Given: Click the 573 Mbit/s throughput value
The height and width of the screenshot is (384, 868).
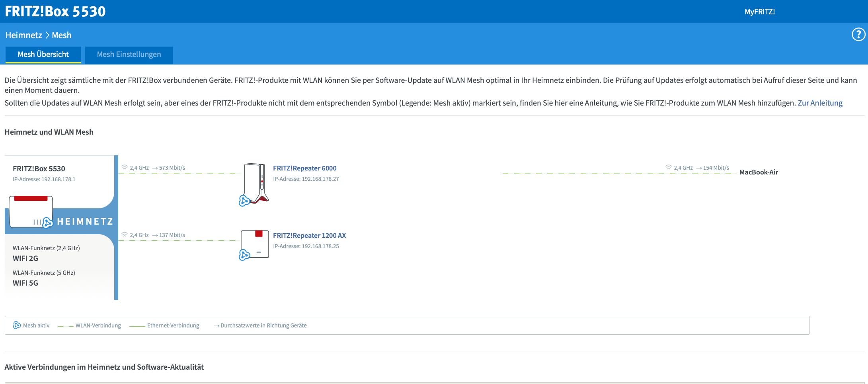Looking at the screenshot, I should tap(172, 168).
